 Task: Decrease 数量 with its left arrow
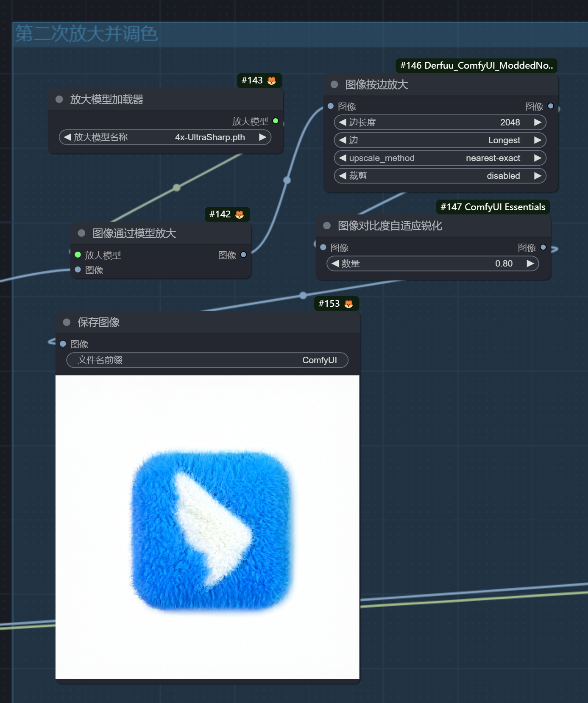click(x=335, y=263)
